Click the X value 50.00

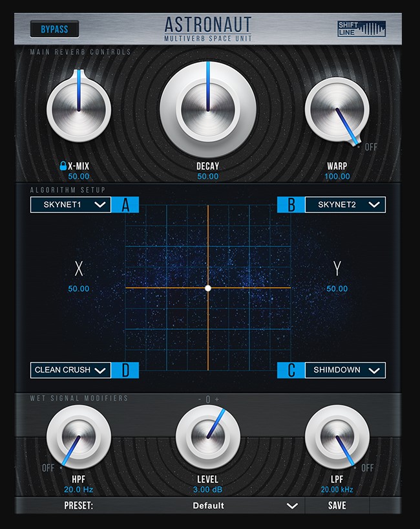(79, 289)
